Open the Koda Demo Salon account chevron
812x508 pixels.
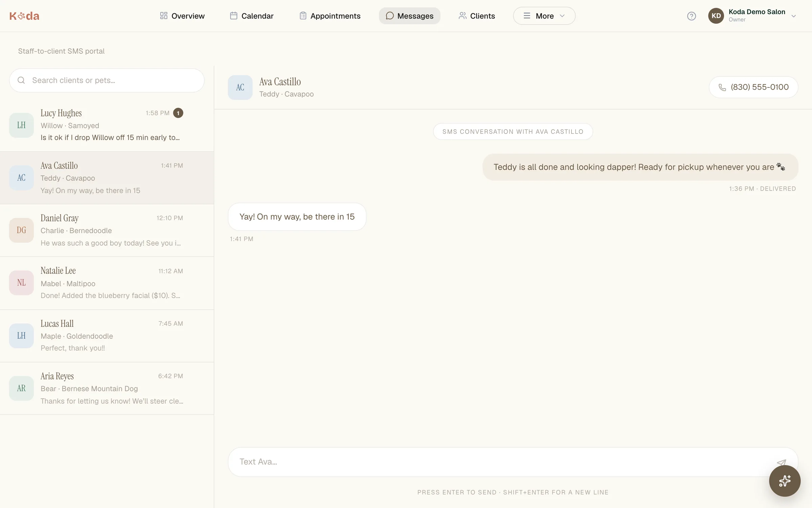794,16
